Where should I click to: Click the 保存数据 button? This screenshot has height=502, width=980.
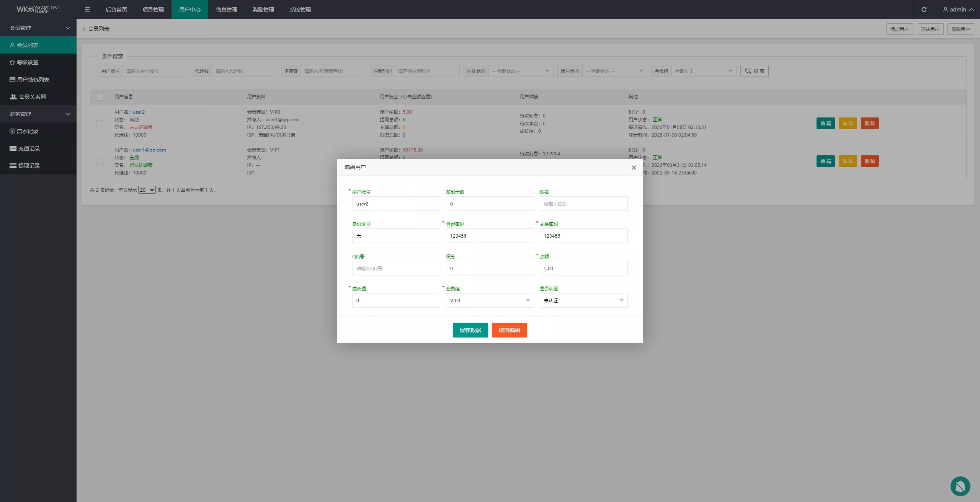470,330
